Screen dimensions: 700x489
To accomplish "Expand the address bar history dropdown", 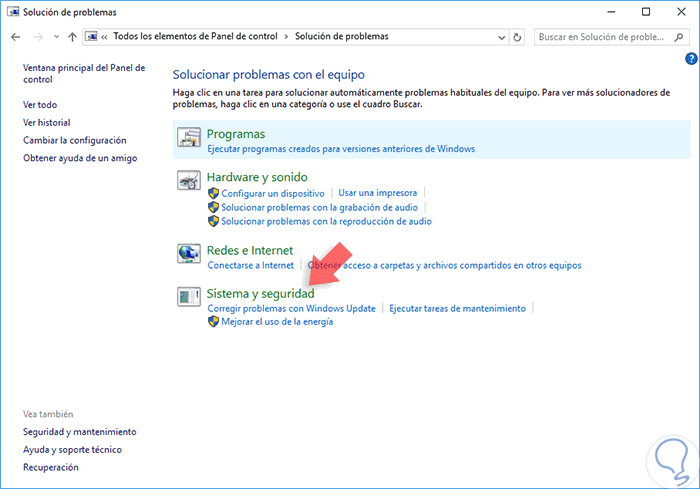I will [502, 38].
